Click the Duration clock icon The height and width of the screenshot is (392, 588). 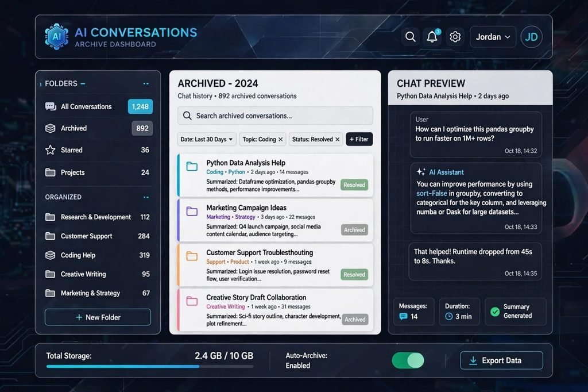coord(449,317)
